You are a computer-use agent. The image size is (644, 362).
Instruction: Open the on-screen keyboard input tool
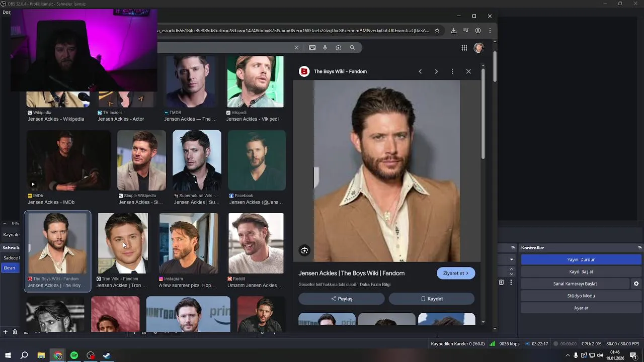pos(312,48)
